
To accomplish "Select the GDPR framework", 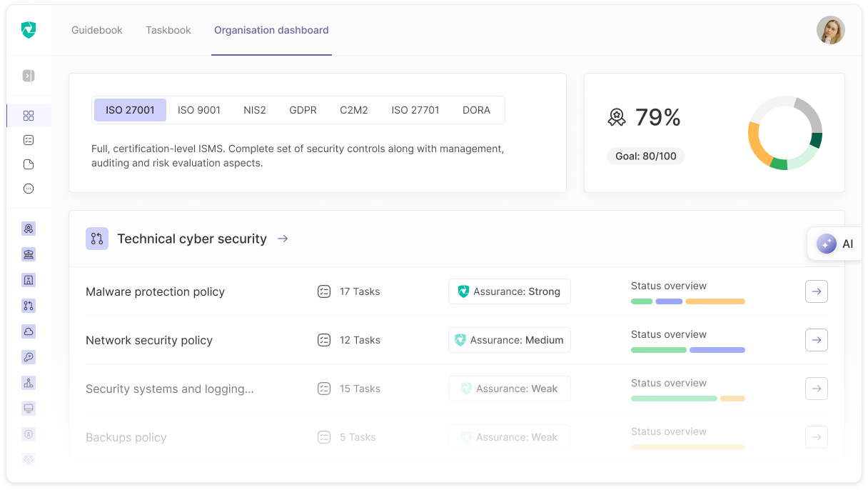I will coord(303,110).
